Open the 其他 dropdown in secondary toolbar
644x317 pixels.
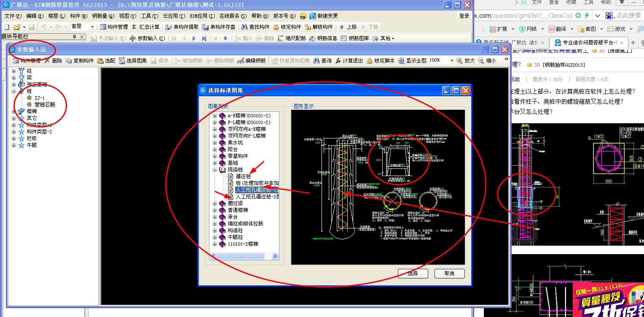pyautogui.click(x=383, y=38)
